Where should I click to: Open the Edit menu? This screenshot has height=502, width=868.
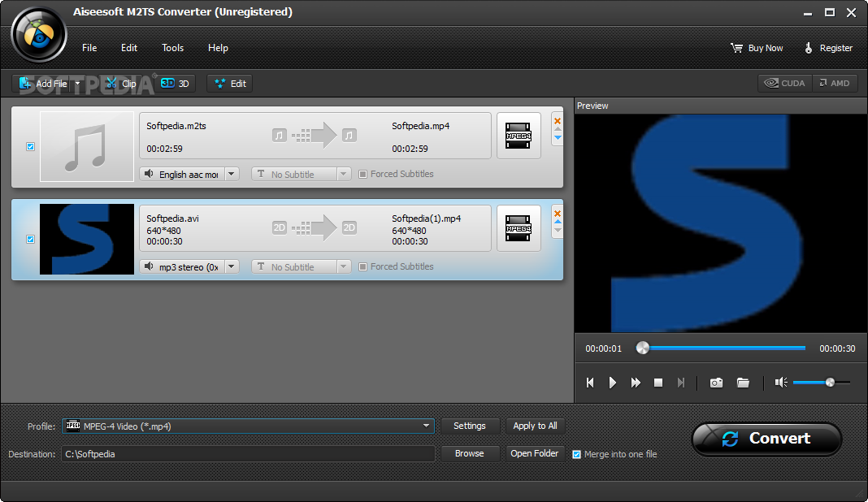(x=129, y=48)
